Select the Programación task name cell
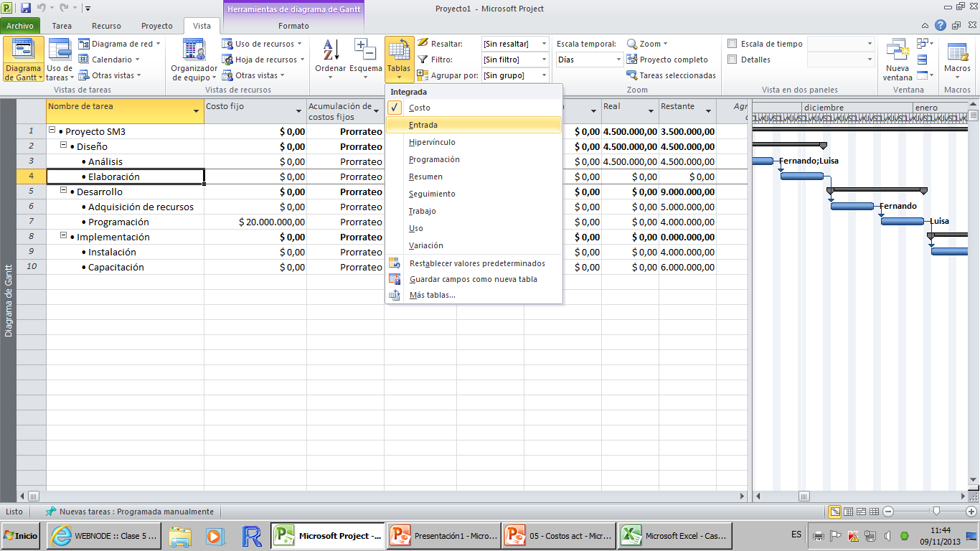 [126, 222]
